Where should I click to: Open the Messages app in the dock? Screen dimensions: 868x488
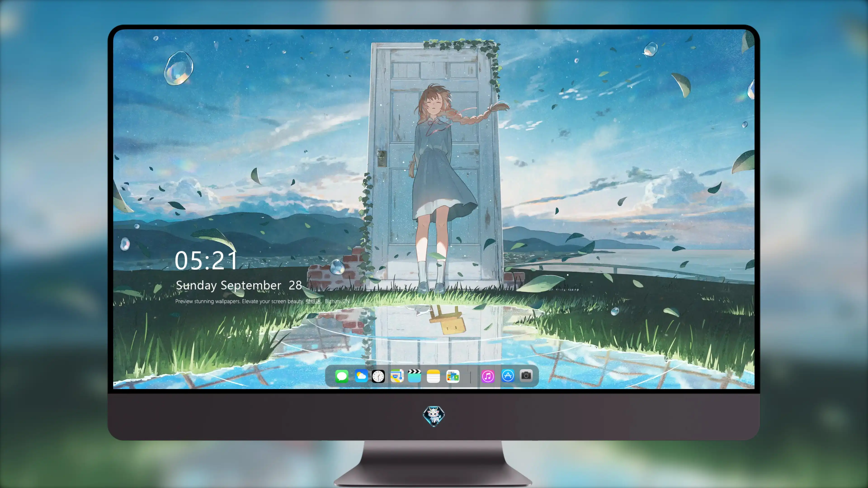pos(342,376)
